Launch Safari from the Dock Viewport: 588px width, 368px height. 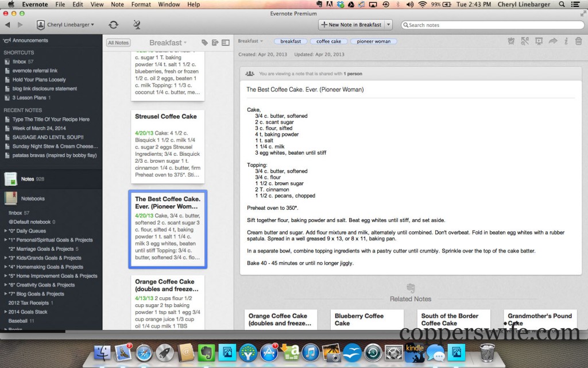[144, 353]
